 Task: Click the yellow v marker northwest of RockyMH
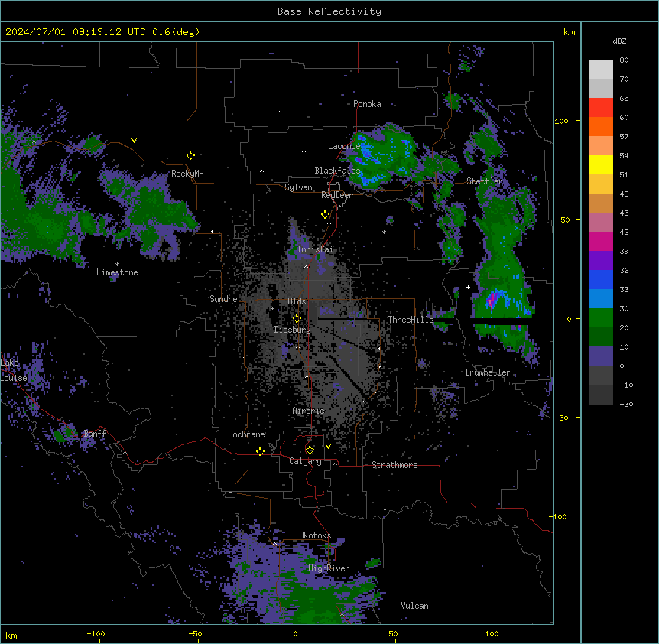click(134, 141)
